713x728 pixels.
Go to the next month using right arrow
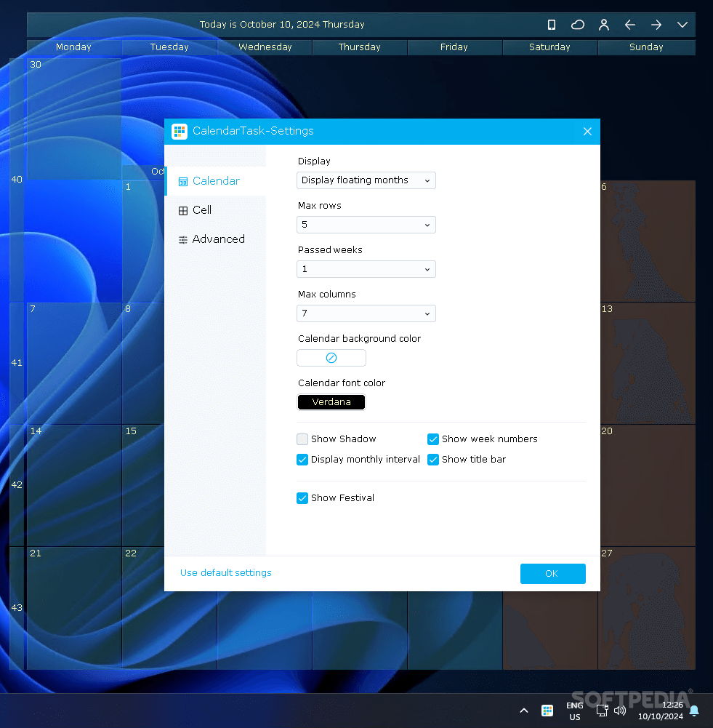coord(656,24)
